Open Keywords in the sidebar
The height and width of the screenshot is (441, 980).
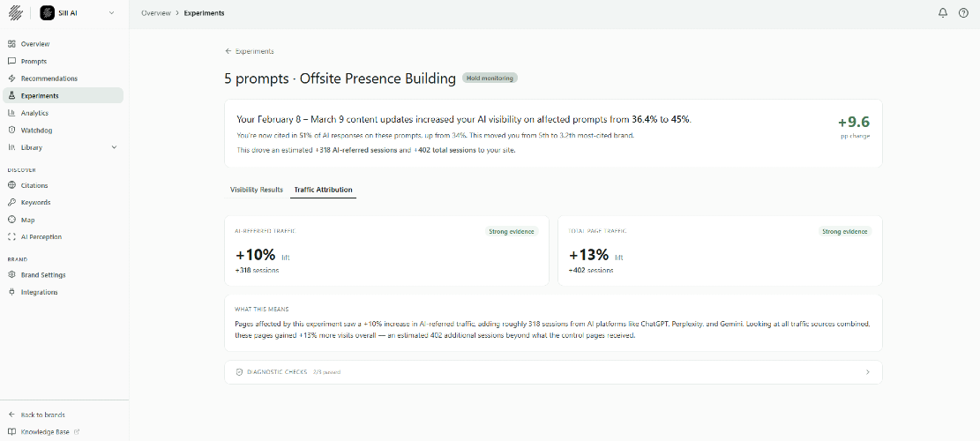35,203
